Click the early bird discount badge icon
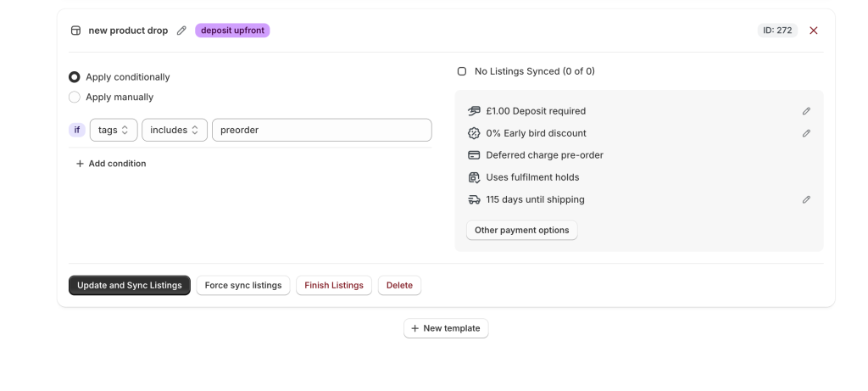 pos(474,133)
